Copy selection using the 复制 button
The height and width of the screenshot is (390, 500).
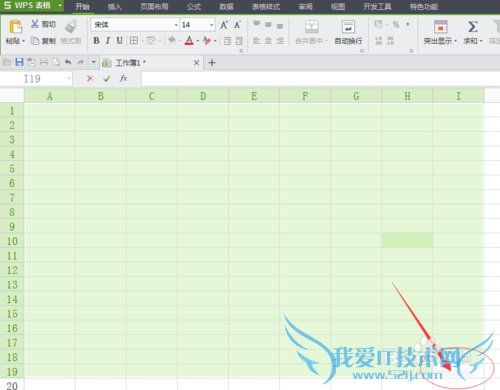[x=43, y=41]
